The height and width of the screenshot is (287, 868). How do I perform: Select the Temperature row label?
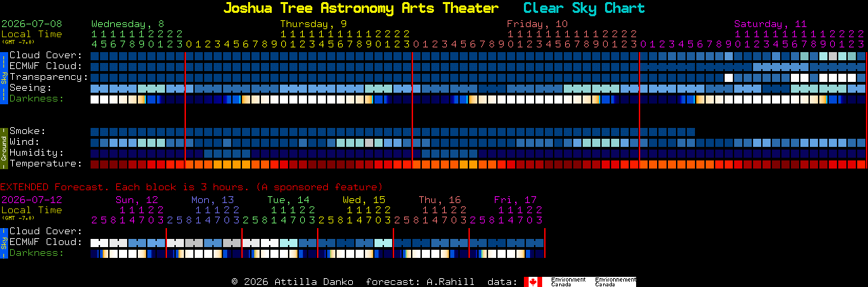click(x=46, y=164)
